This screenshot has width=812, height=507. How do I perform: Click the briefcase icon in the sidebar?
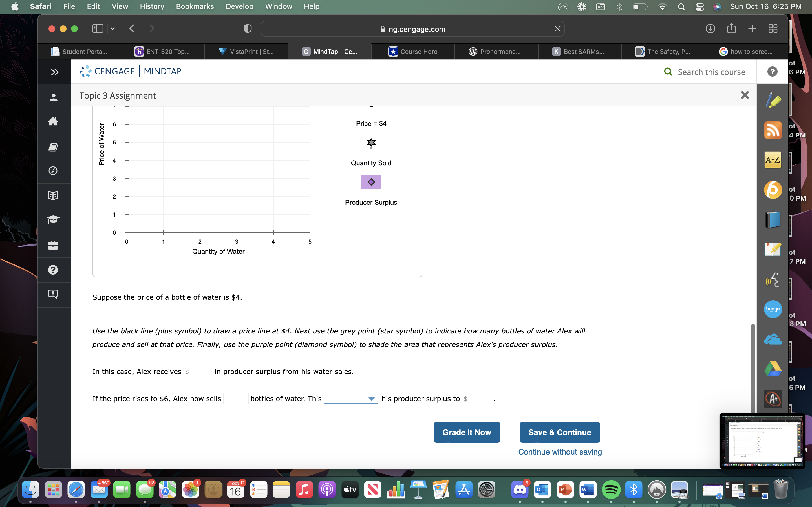(x=53, y=245)
